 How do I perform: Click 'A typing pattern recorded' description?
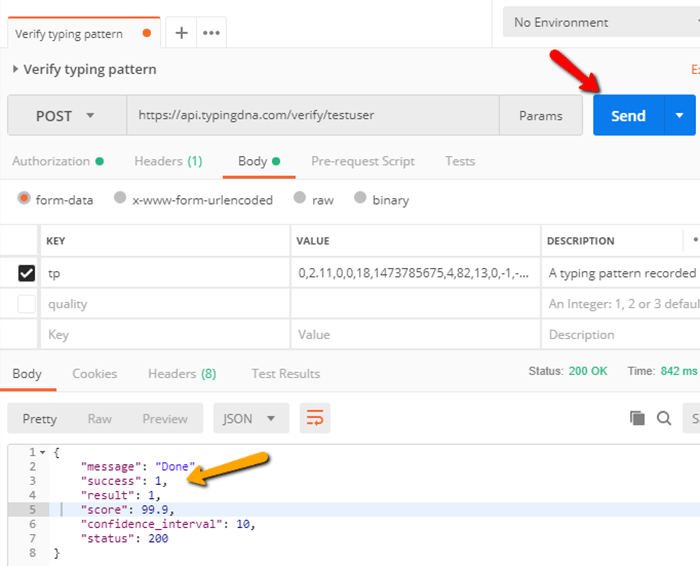click(622, 273)
